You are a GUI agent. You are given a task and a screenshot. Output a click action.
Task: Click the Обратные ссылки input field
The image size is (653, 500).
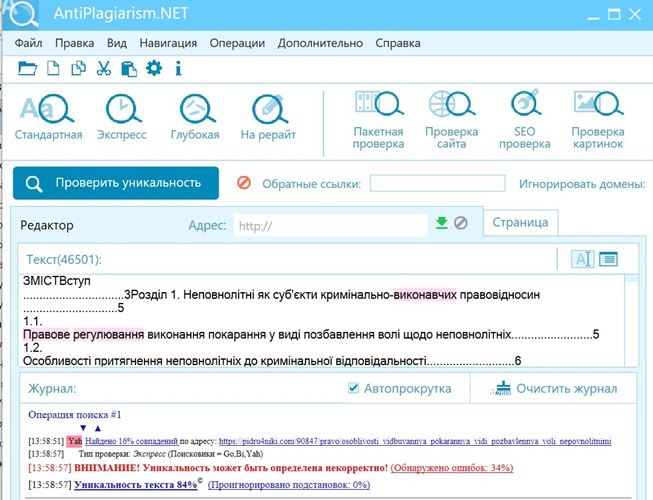click(438, 183)
